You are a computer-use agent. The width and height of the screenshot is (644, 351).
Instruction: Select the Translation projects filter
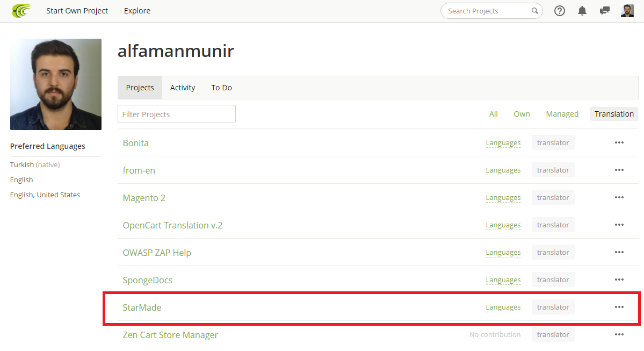tap(614, 114)
